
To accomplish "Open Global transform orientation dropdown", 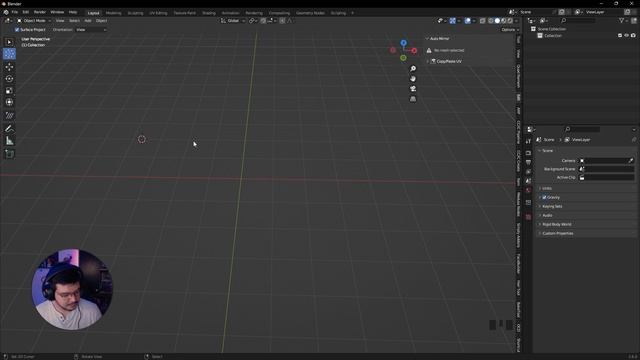I will click(x=233, y=20).
